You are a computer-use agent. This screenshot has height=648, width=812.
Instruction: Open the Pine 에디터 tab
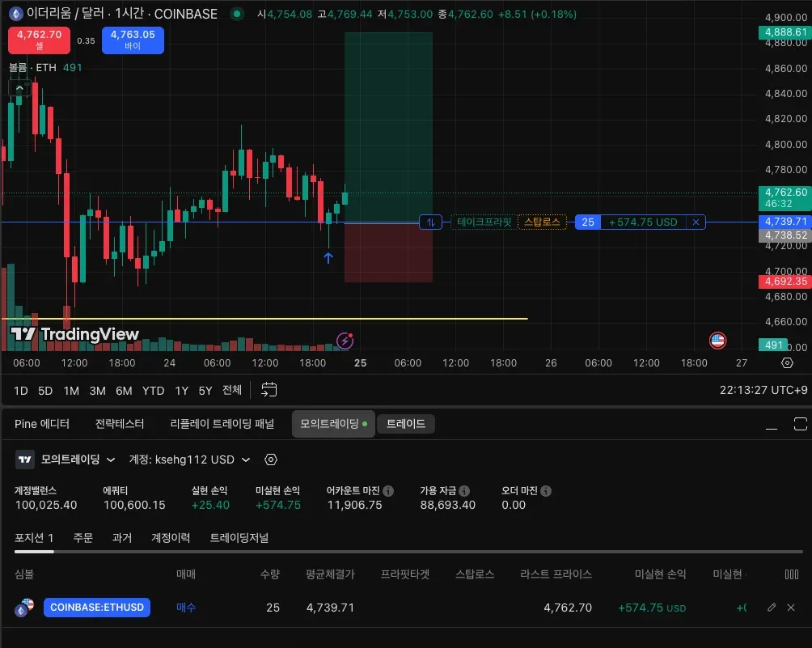(42, 424)
